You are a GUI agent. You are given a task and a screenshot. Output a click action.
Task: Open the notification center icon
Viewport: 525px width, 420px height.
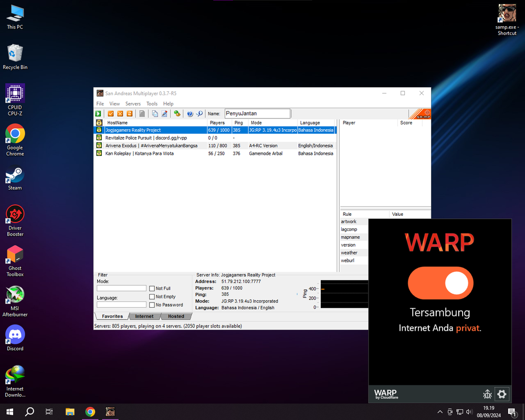coord(512,412)
